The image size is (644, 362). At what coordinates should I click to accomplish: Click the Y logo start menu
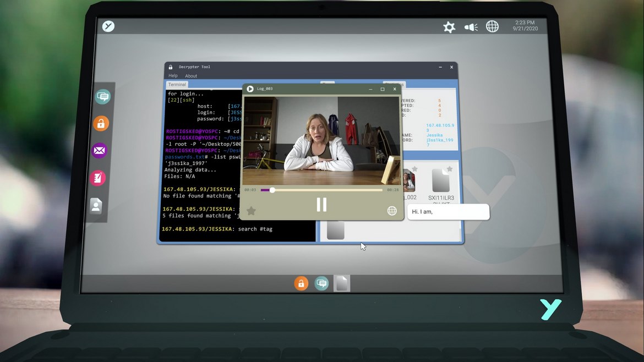[108, 26]
